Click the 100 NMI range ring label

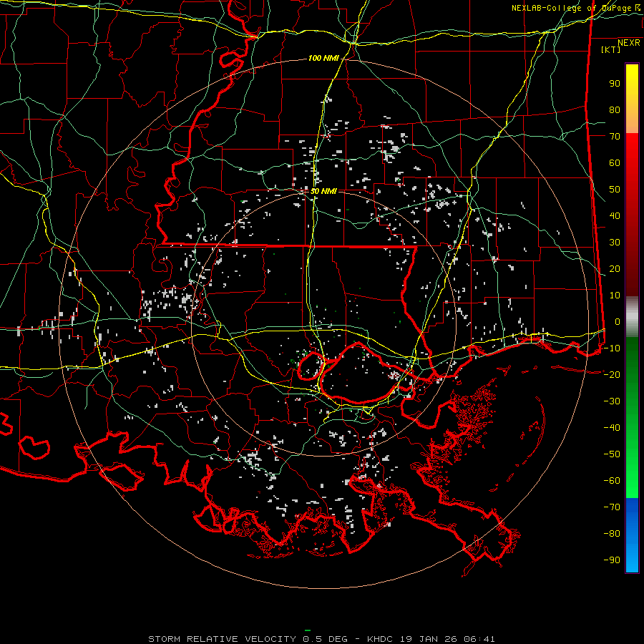[x=323, y=59]
